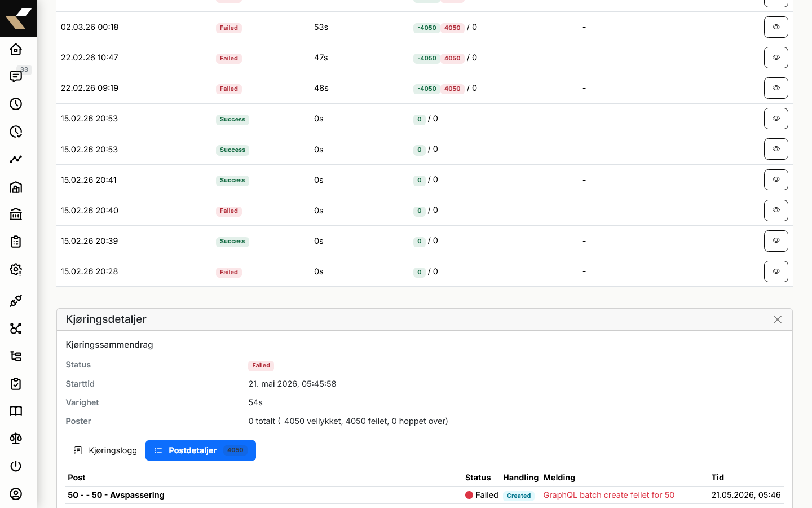Open the home icon in sidebar
Image resolution: width=812 pixels, height=508 pixels.
pos(16,49)
